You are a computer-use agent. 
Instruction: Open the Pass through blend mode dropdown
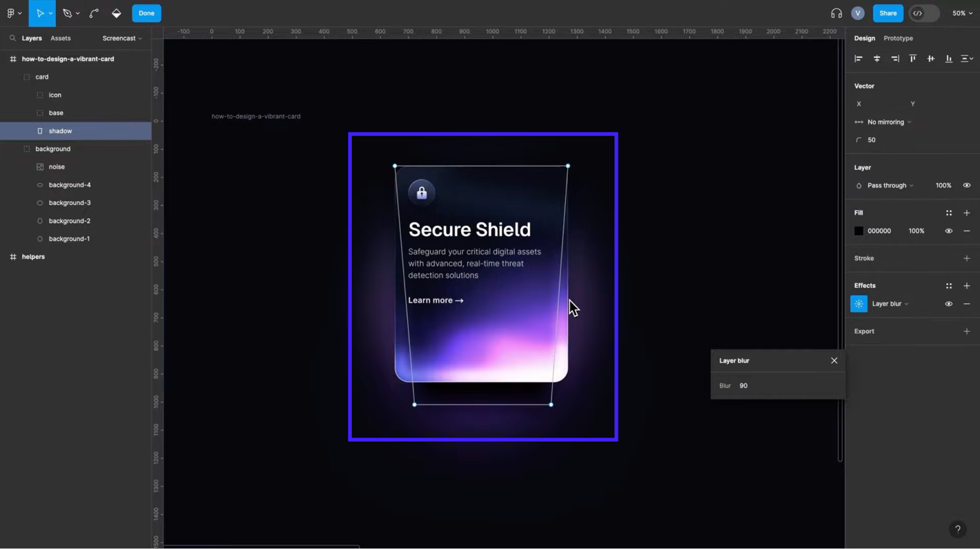coord(890,185)
